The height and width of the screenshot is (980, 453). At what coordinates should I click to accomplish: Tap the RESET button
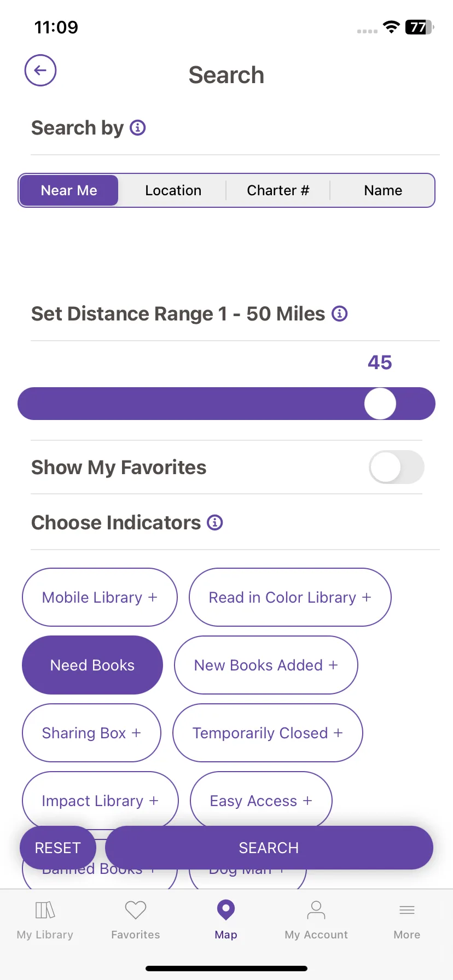click(x=58, y=848)
